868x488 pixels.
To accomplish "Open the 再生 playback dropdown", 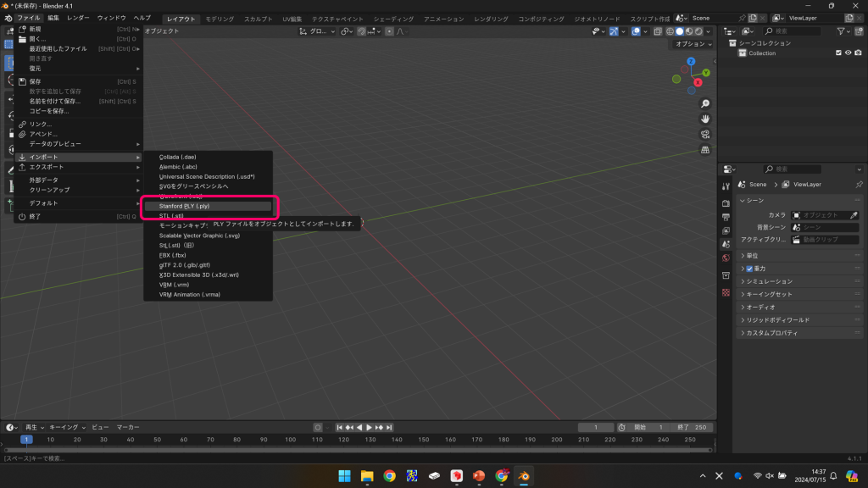I will [34, 427].
